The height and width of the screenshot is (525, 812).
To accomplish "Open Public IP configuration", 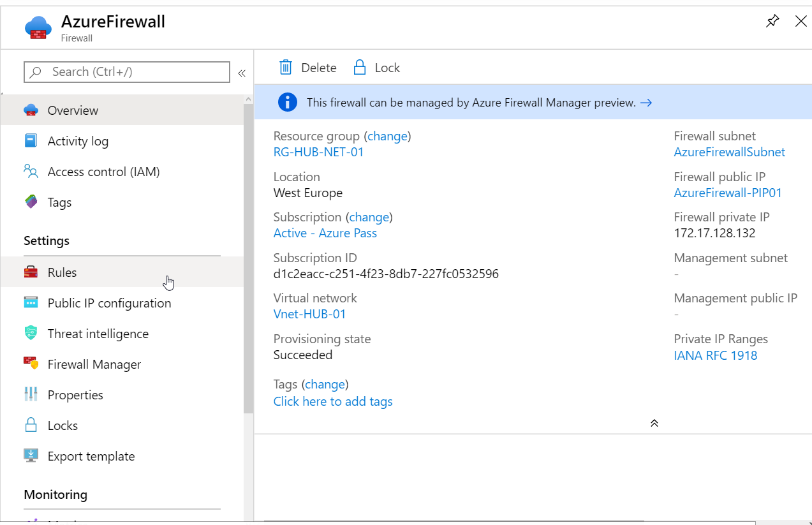I will coord(122,303).
